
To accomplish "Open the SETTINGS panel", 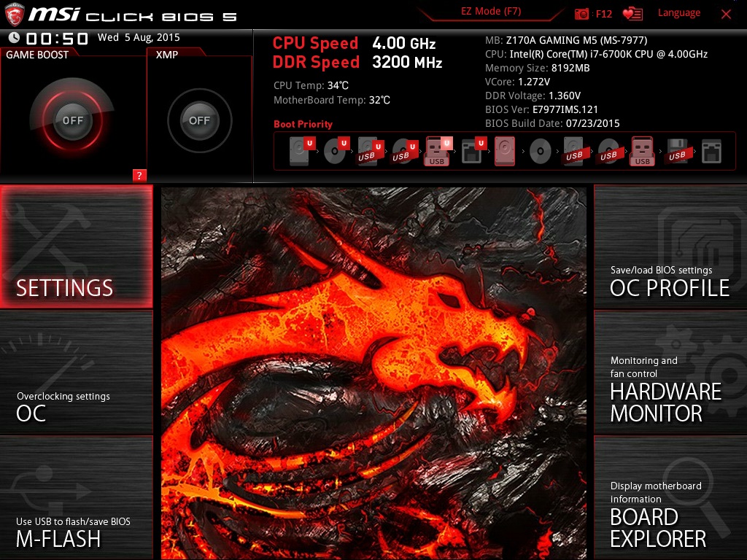I will point(76,246).
